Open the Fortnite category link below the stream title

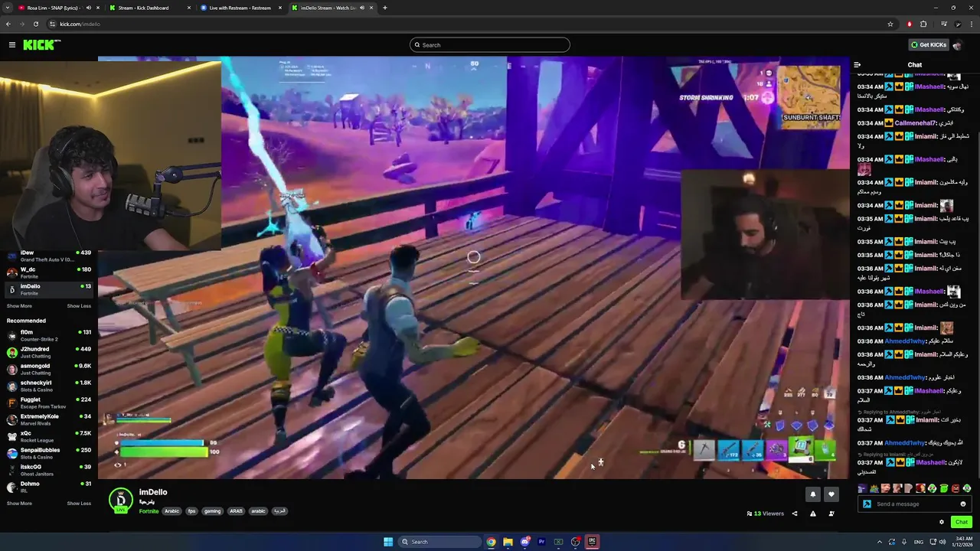pyautogui.click(x=149, y=511)
